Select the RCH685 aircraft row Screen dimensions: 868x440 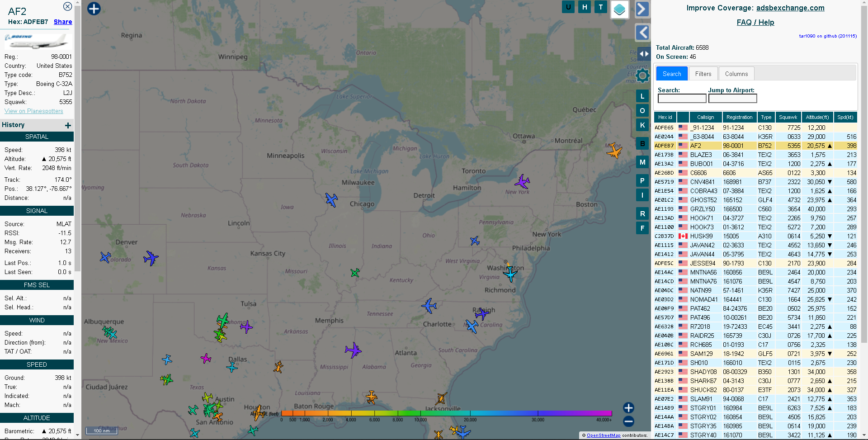(755, 345)
